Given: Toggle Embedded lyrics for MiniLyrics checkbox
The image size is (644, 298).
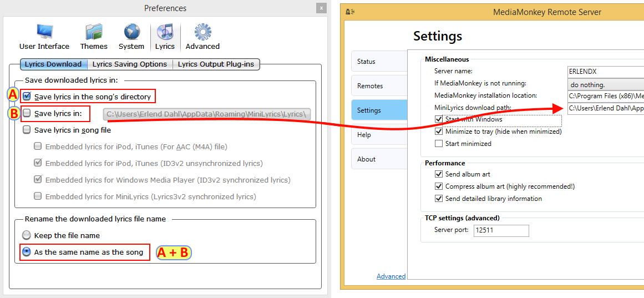Looking at the screenshot, I should click(x=37, y=196).
